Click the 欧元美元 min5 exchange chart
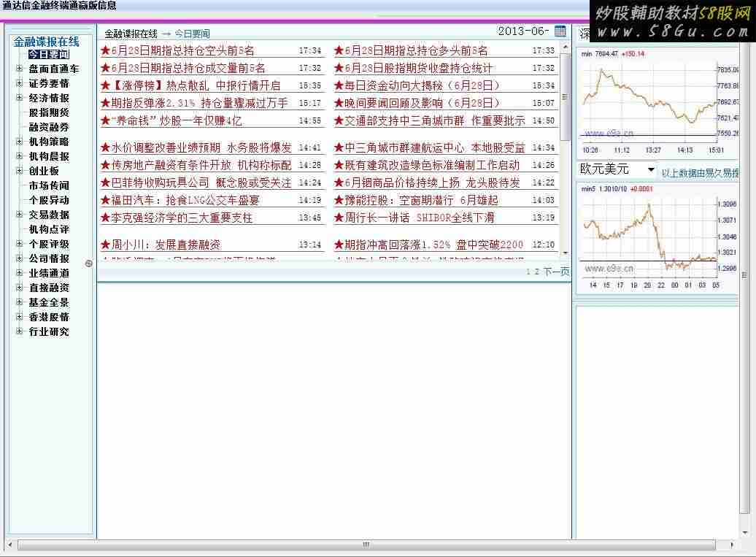The image size is (756, 557). click(x=657, y=237)
